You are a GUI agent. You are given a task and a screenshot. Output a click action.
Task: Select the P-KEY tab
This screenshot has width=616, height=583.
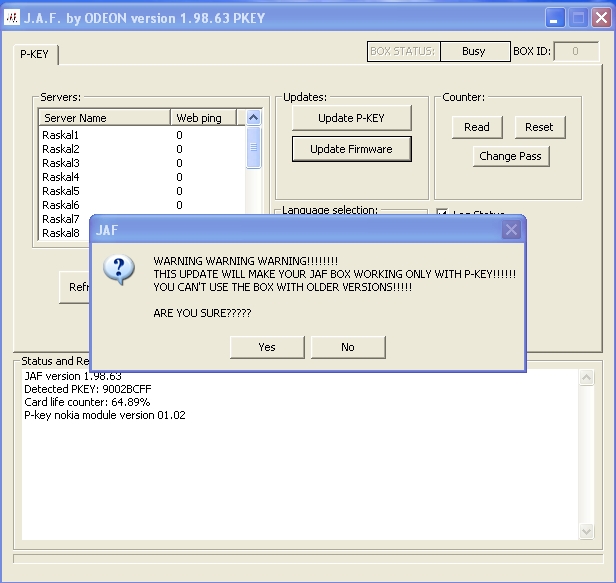click(35, 54)
